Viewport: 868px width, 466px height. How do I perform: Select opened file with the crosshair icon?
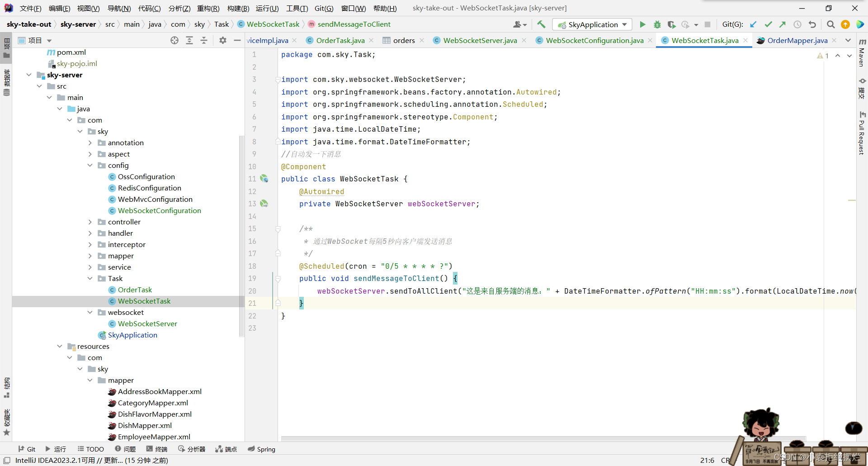(x=175, y=40)
